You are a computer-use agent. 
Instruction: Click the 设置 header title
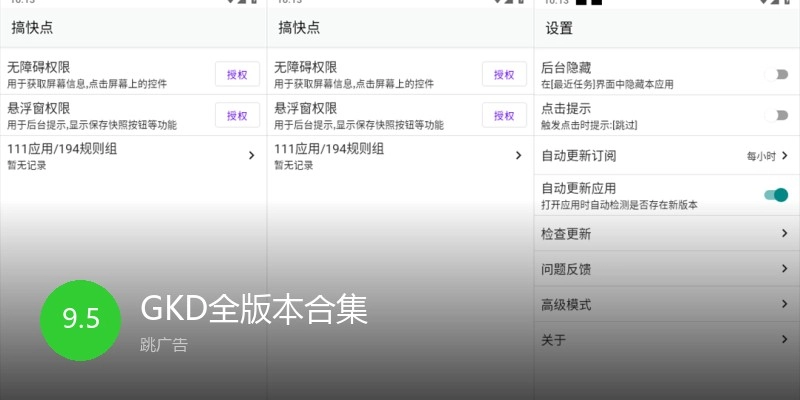tap(559, 28)
